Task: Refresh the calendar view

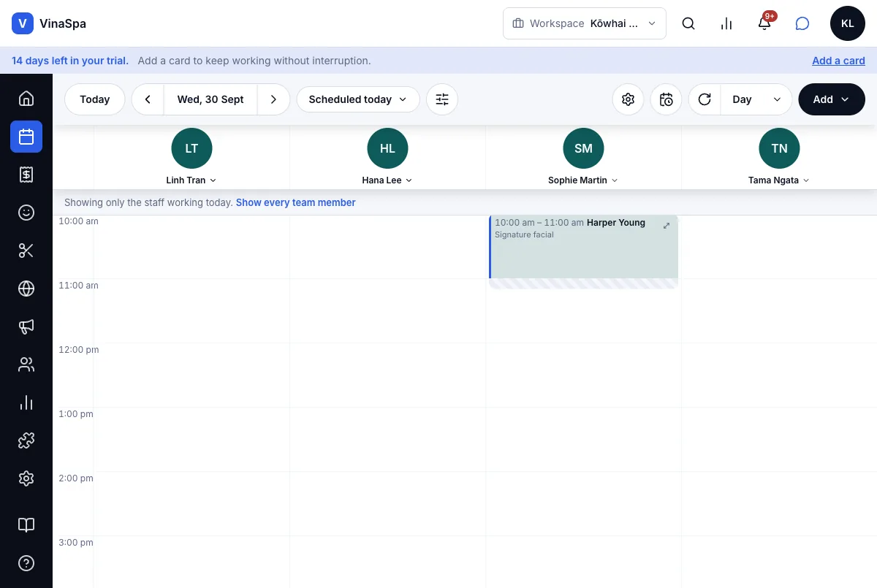Action: [705, 99]
